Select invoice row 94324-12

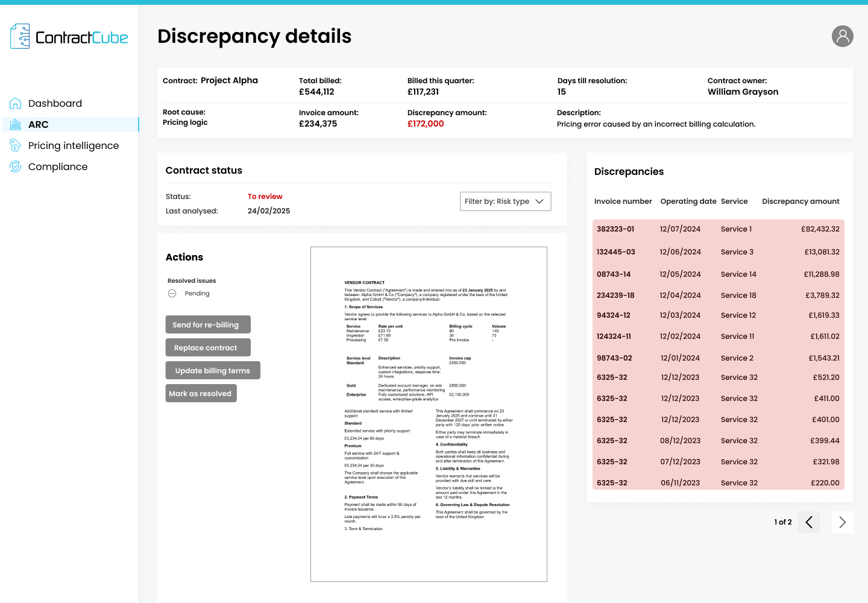[x=719, y=315]
